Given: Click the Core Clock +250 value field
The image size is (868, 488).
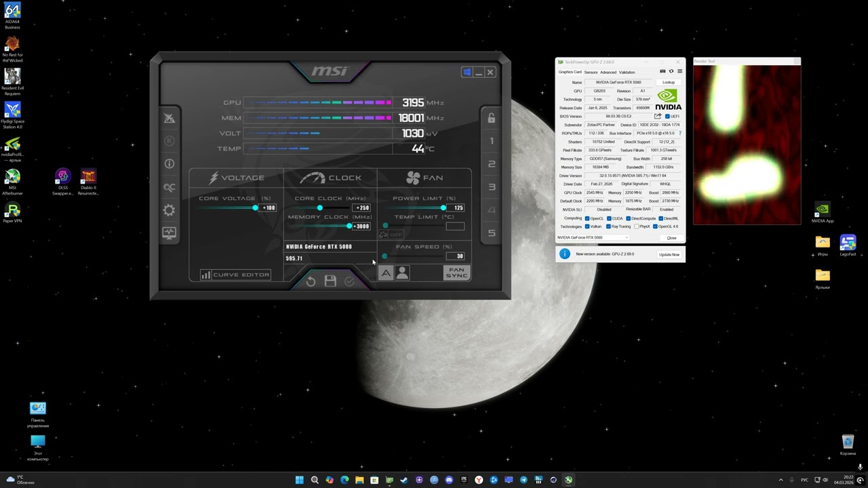Looking at the screenshot, I should click(362, 208).
